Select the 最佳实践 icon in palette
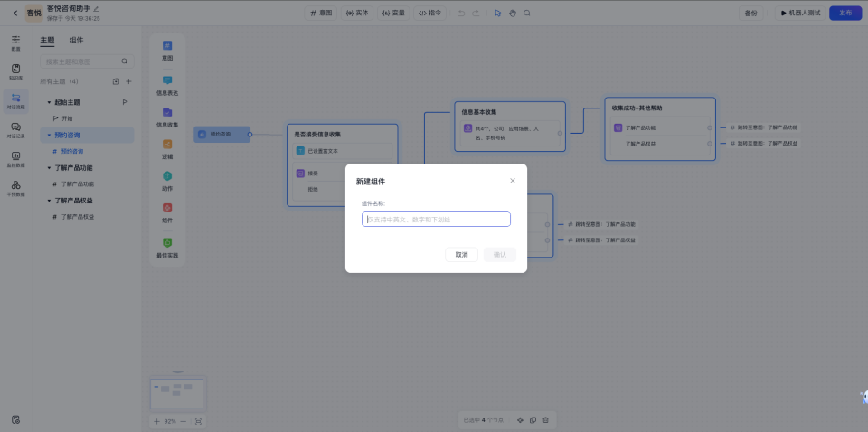The width and height of the screenshot is (868, 432). tap(167, 244)
